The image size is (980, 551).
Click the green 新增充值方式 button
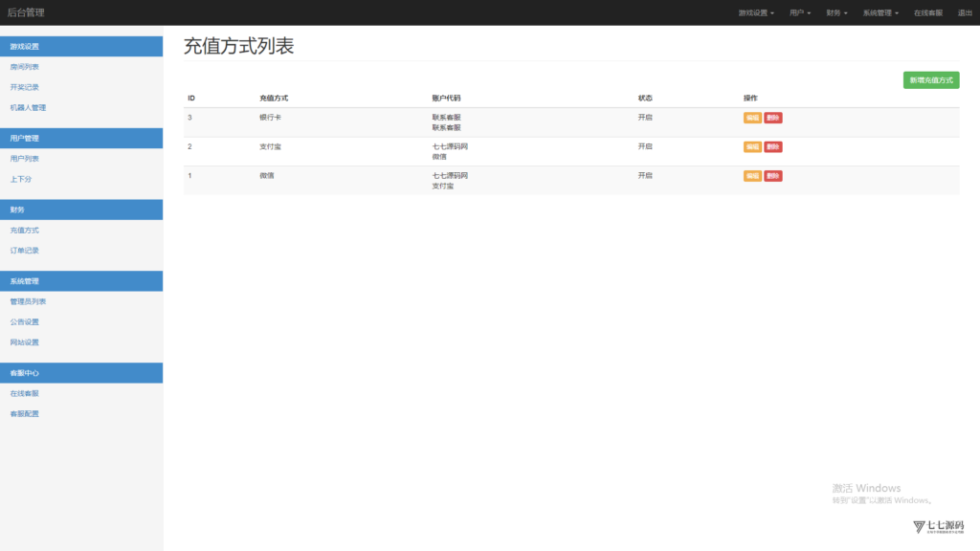point(931,80)
